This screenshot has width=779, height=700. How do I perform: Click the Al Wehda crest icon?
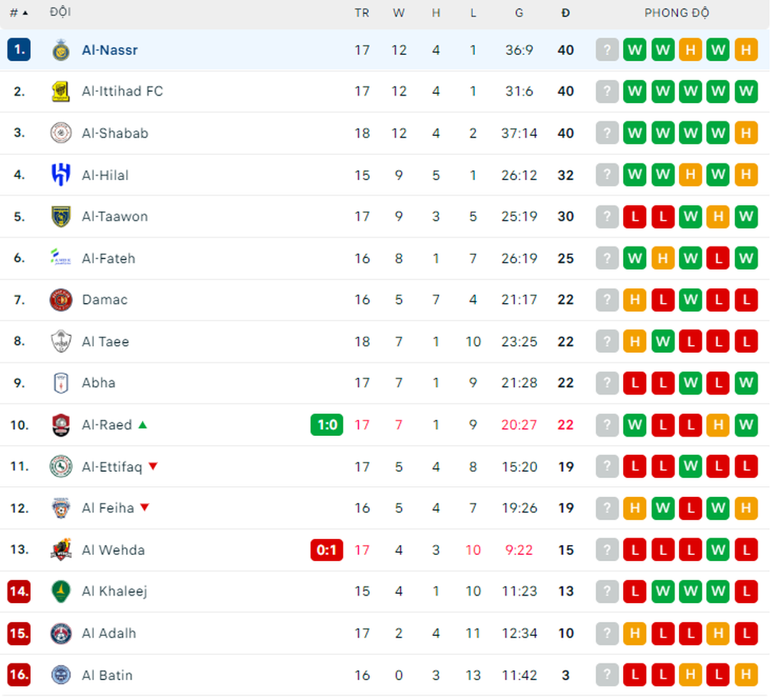tap(60, 550)
